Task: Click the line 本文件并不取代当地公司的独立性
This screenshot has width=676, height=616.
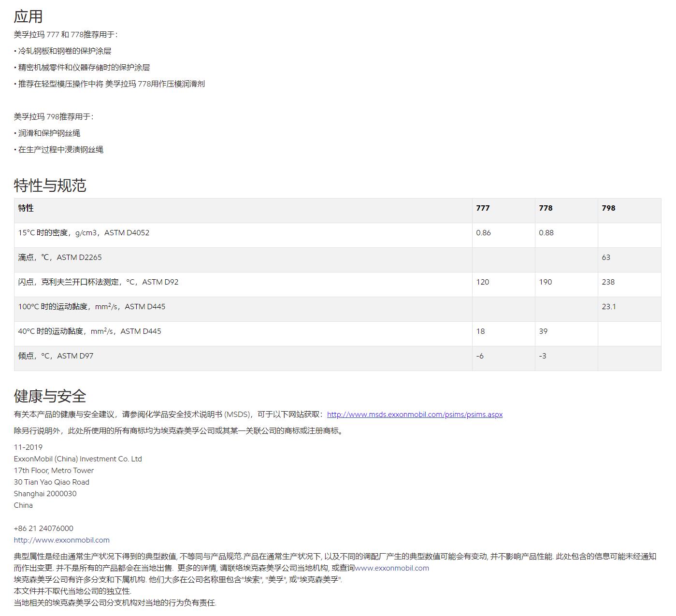Action: tap(72, 591)
